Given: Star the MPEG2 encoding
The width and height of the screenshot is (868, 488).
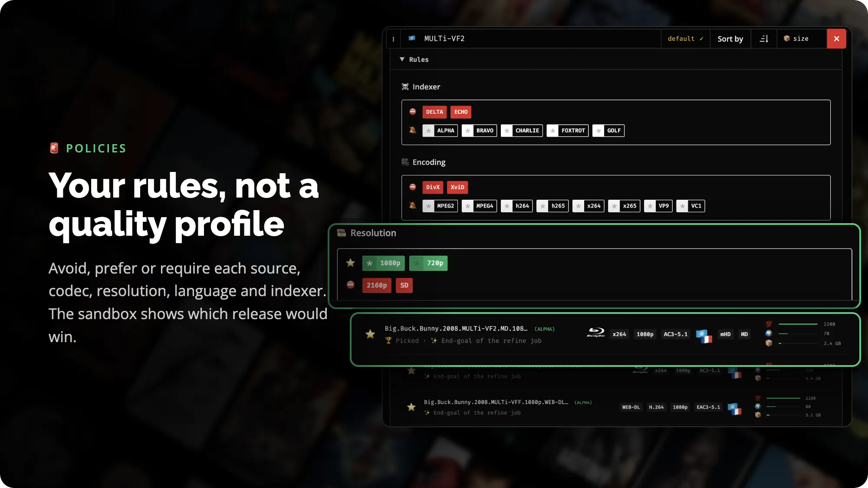Looking at the screenshot, I should [x=428, y=206].
